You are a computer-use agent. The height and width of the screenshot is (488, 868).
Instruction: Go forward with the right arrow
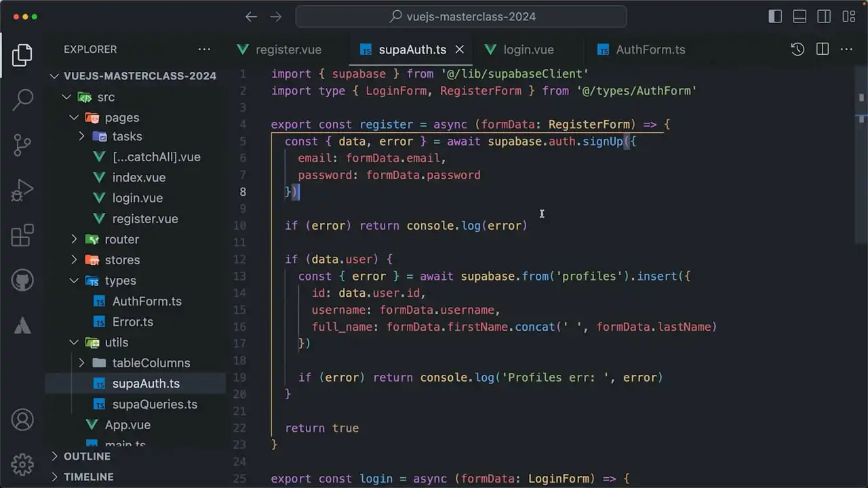[275, 17]
